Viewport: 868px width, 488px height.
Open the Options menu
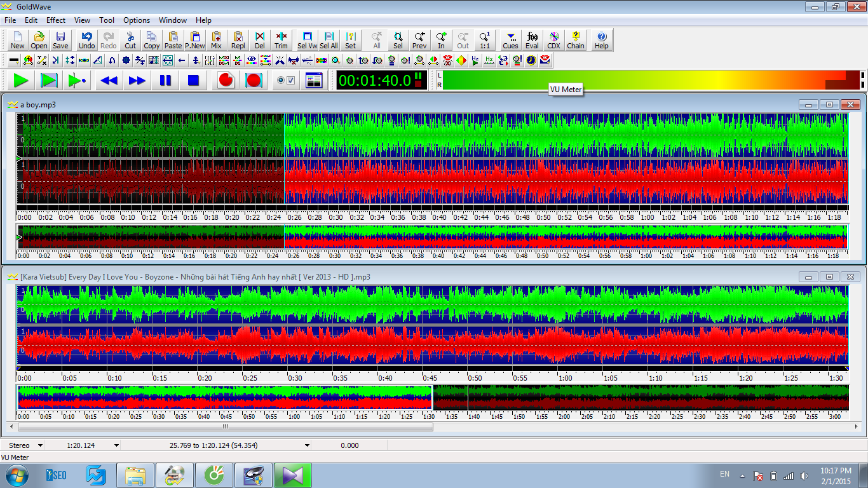click(137, 20)
